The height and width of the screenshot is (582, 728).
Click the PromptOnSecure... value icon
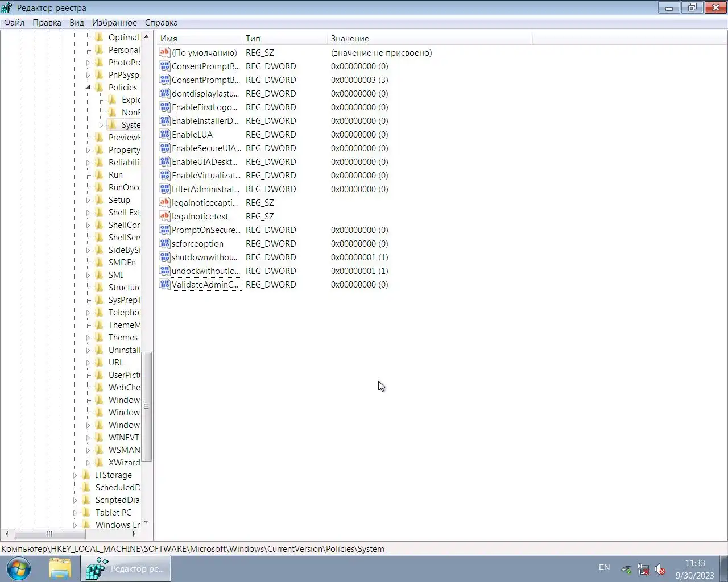tap(165, 230)
